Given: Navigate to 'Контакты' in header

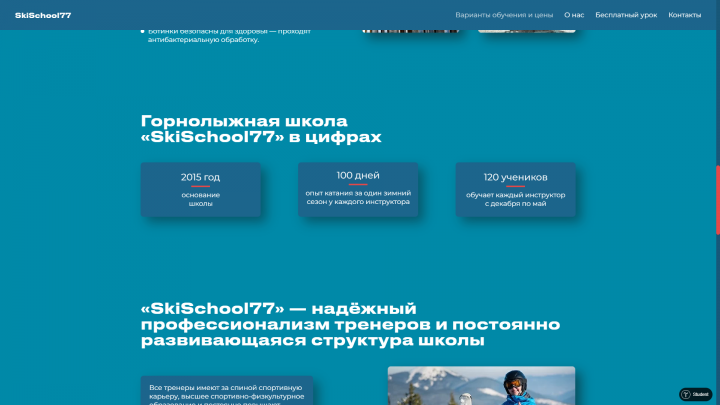Looking at the screenshot, I should click(684, 15).
